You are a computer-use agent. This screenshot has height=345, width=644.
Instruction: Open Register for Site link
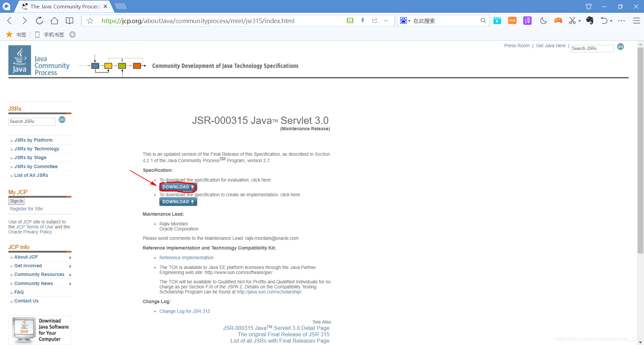26,209
